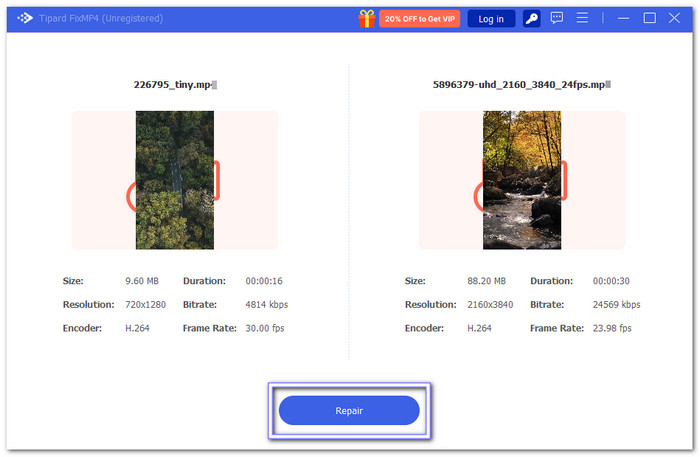Select the autumn stream video thumbnail
This screenshot has height=457, width=700.
[x=521, y=180]
